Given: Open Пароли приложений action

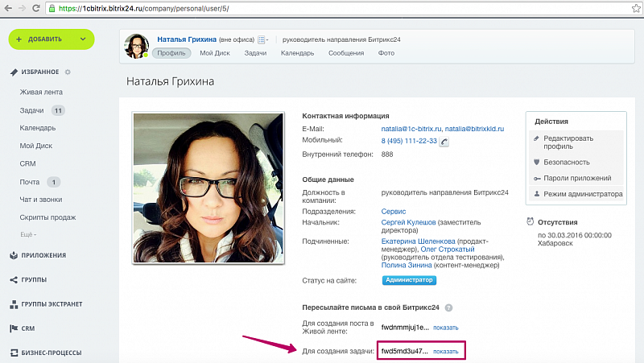Looking at the screenshot, I should pos(577,178).
